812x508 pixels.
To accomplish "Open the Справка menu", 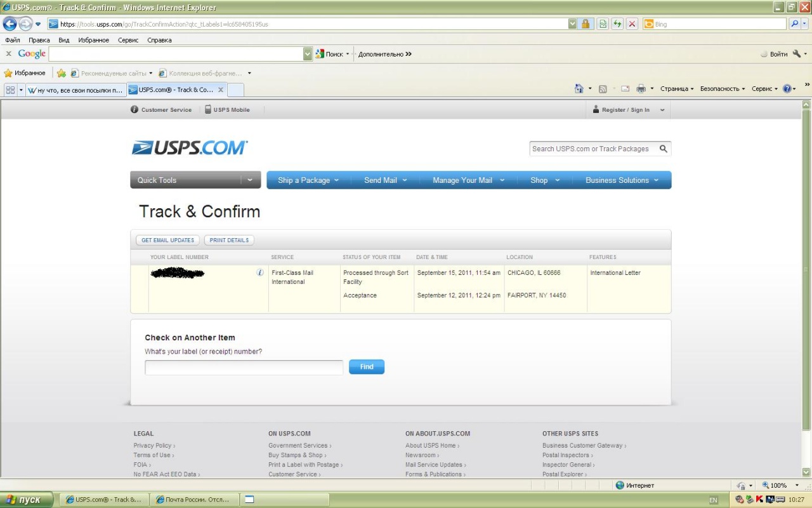I will [159, 40].
